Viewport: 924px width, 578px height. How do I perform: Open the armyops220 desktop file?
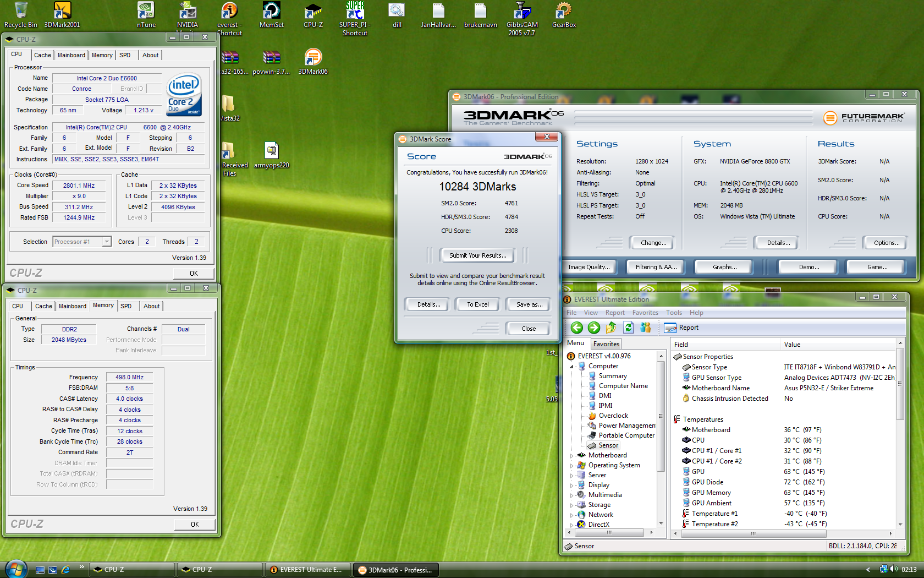tap(272, 155)
